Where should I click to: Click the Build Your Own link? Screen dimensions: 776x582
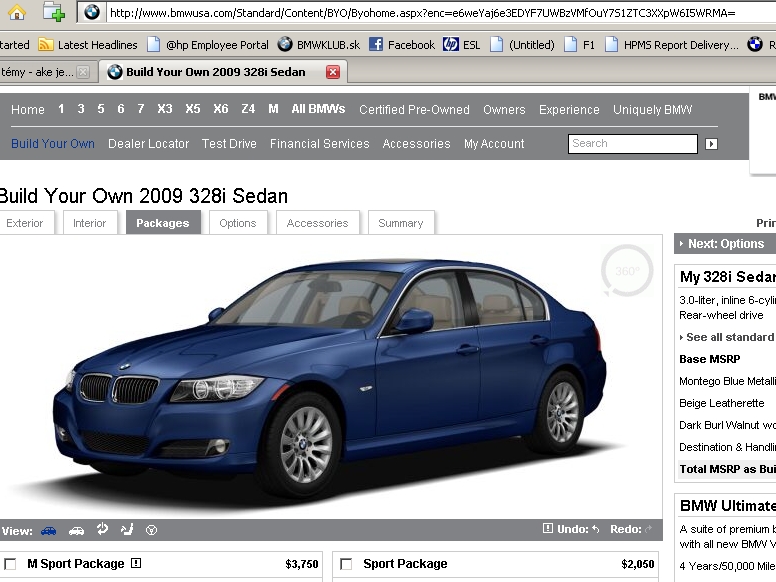click(53, 144)
